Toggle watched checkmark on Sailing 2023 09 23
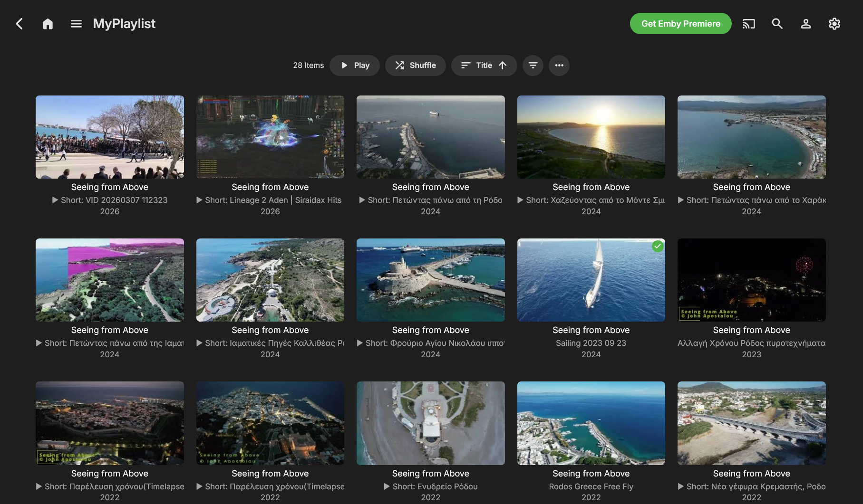 [658, 246]
